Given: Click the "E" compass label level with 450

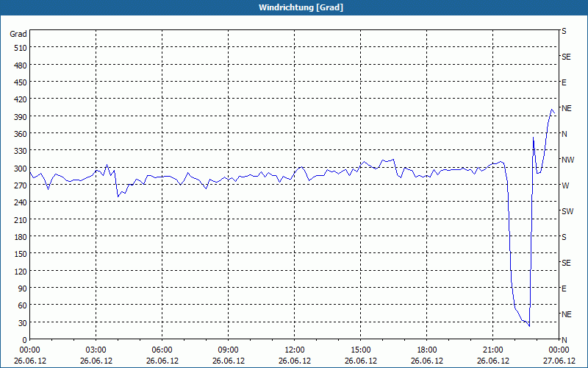Looking at the screenshot, I should [564, 82].
